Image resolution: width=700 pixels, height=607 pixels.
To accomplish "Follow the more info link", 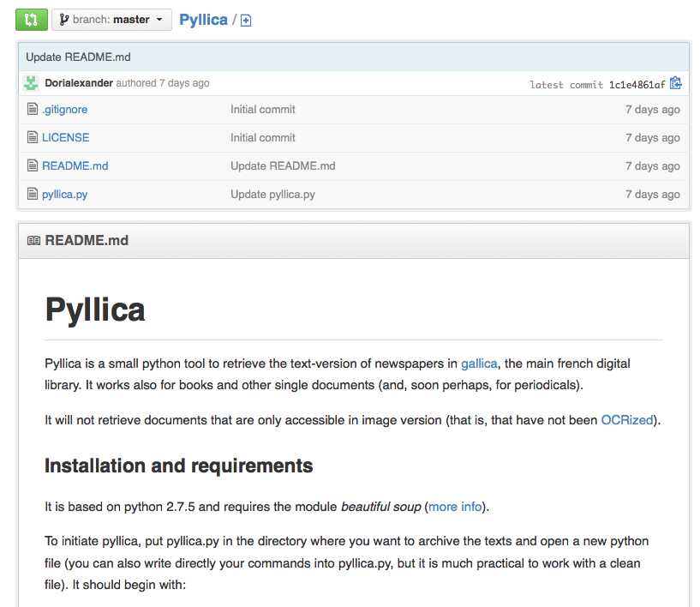I will pos(455,507).
